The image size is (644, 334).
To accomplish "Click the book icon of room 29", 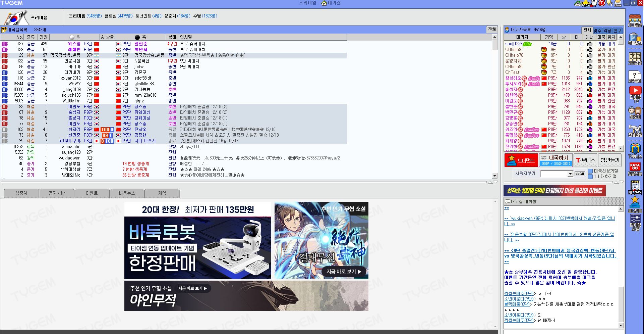I will tap(4, 55).
